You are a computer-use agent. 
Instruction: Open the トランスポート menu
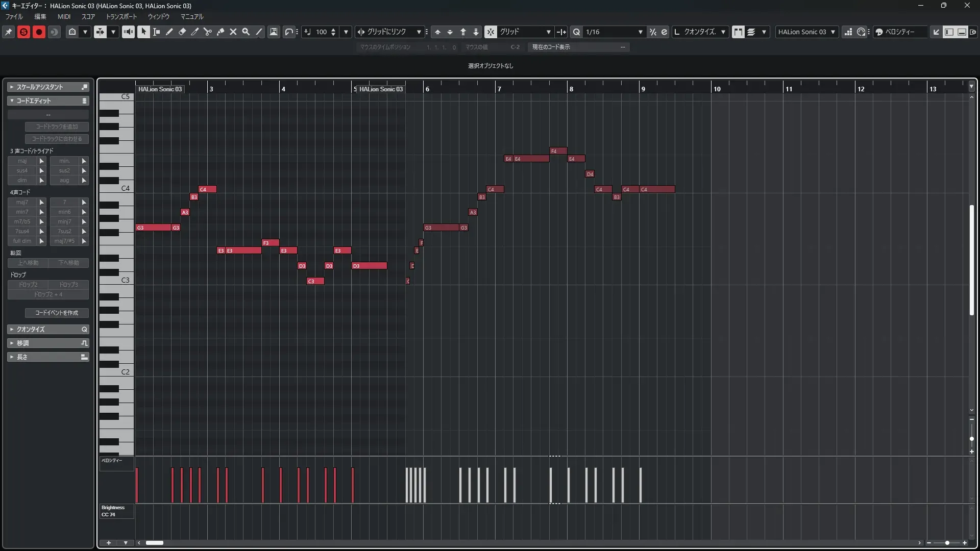pyautogui.click(x=121, y=16)
